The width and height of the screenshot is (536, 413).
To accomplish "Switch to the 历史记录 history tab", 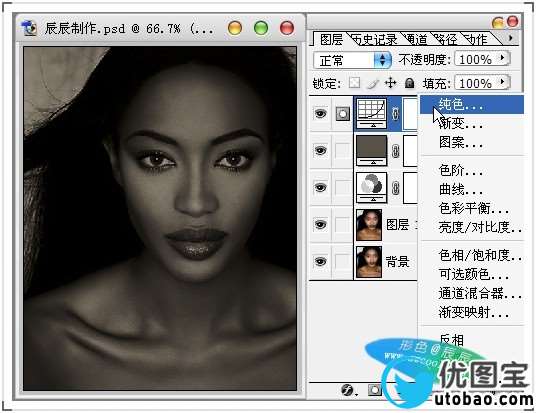I will [374, 40].
